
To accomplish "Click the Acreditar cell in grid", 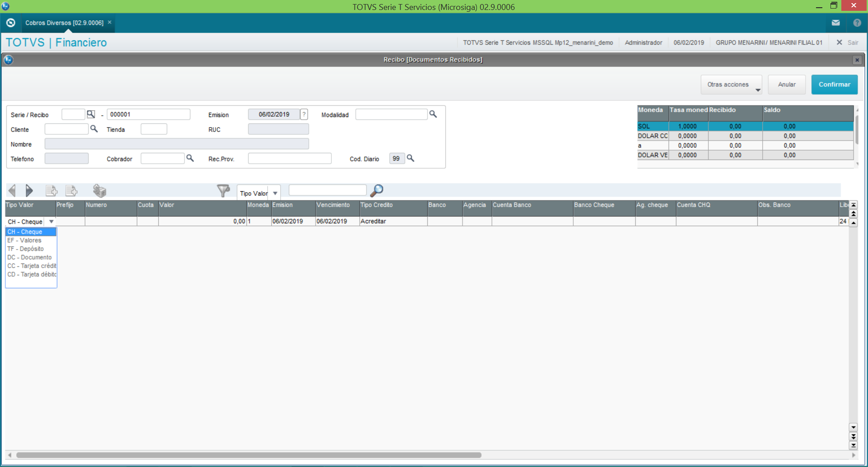I will tap(393, 221).
